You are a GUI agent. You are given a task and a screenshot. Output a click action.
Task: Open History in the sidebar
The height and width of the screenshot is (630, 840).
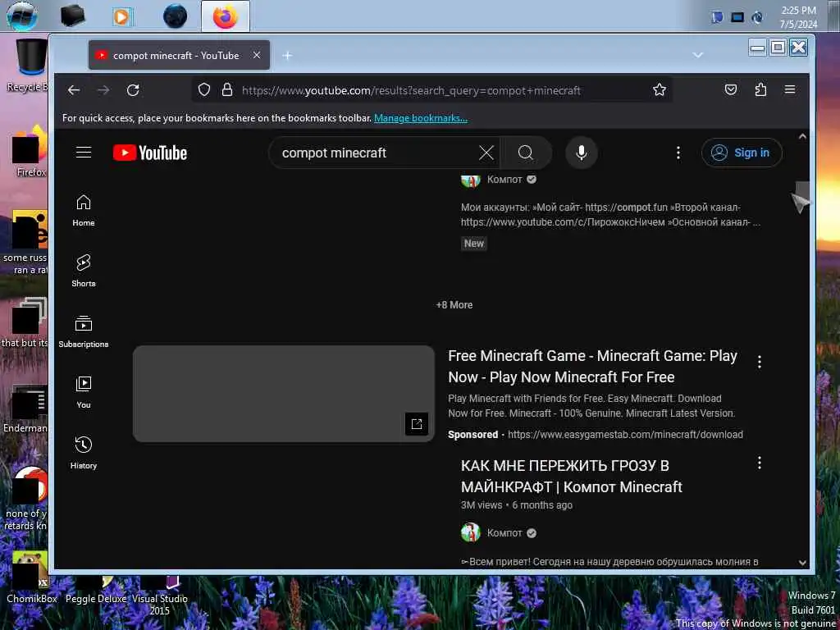(x=84, y=453)
